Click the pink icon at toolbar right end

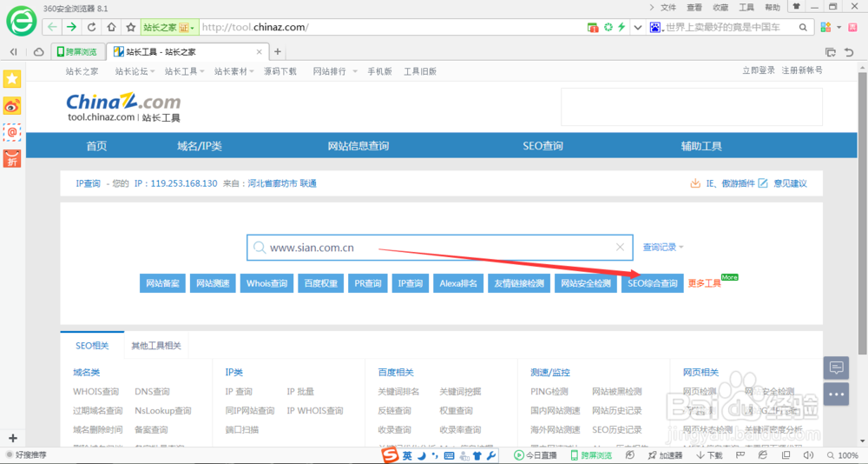point(852,27)
